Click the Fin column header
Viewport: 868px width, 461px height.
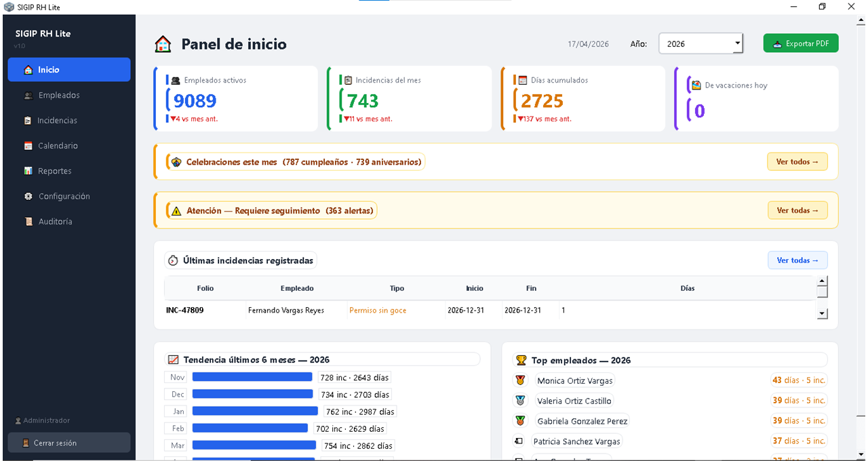[531, 288]
